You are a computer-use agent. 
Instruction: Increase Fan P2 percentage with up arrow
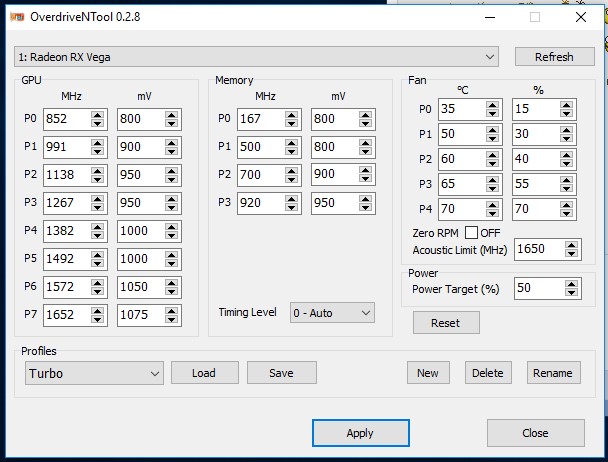567,155
